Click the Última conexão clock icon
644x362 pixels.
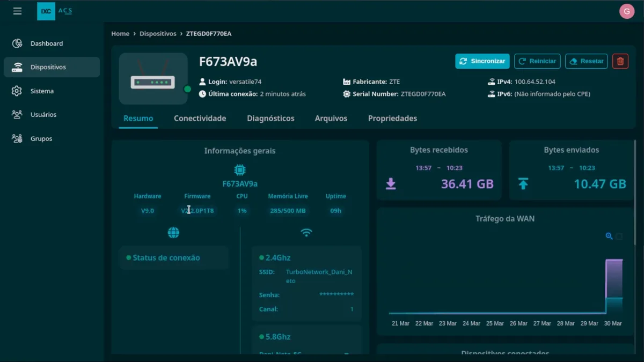pos(202,94)
